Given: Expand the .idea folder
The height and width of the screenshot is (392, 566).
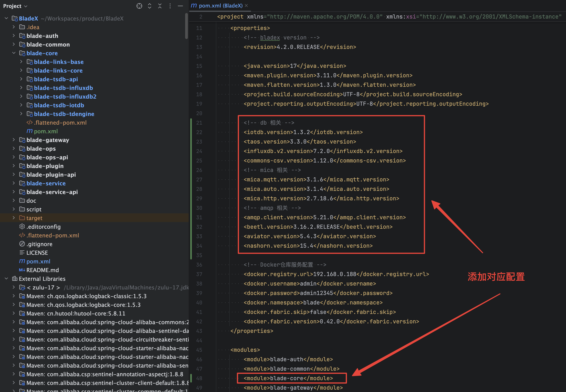Looking at the screenshot, I should tap(14, 27).
